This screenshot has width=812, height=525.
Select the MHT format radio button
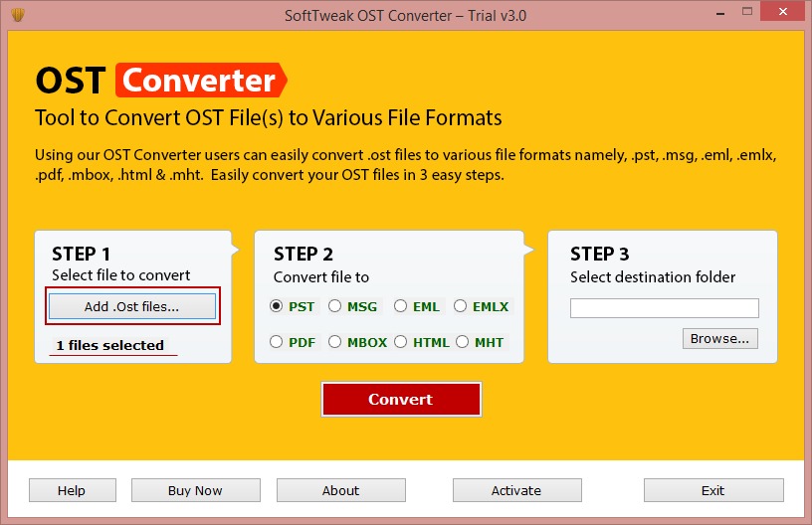(x=462, y=342)
